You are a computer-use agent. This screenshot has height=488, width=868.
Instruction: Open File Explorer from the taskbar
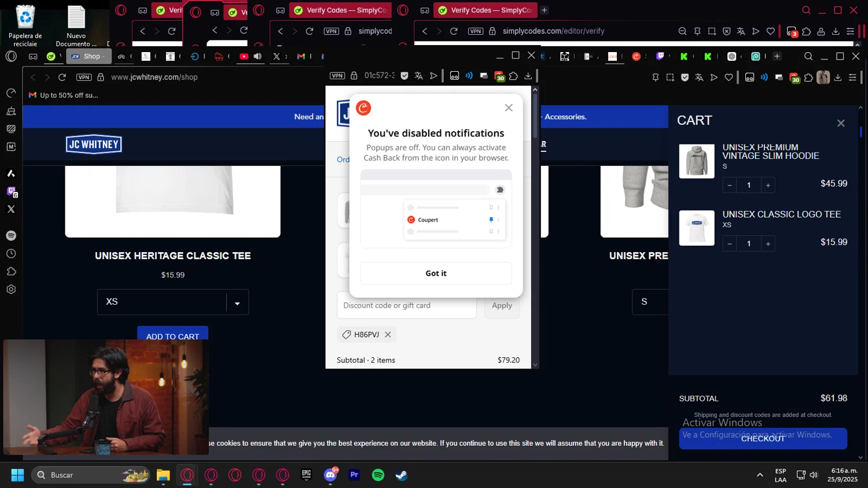coord(163,475)
